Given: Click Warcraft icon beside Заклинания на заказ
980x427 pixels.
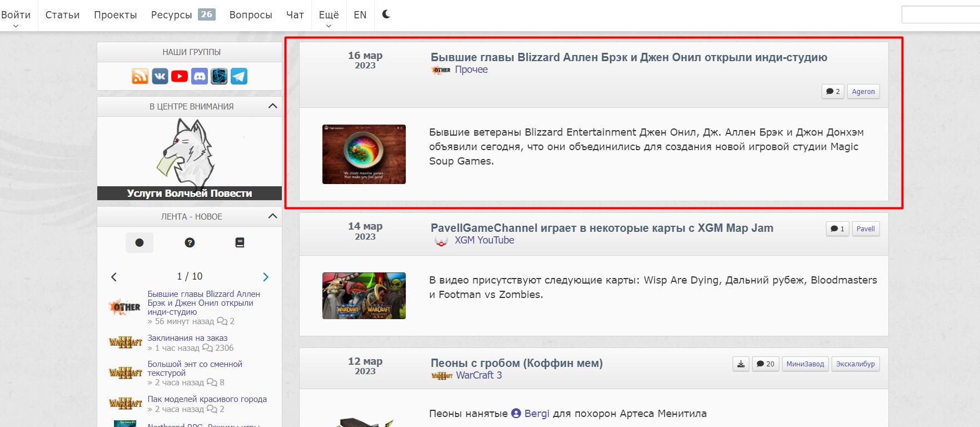Looking at the screenshot, I should coord(126,342).
